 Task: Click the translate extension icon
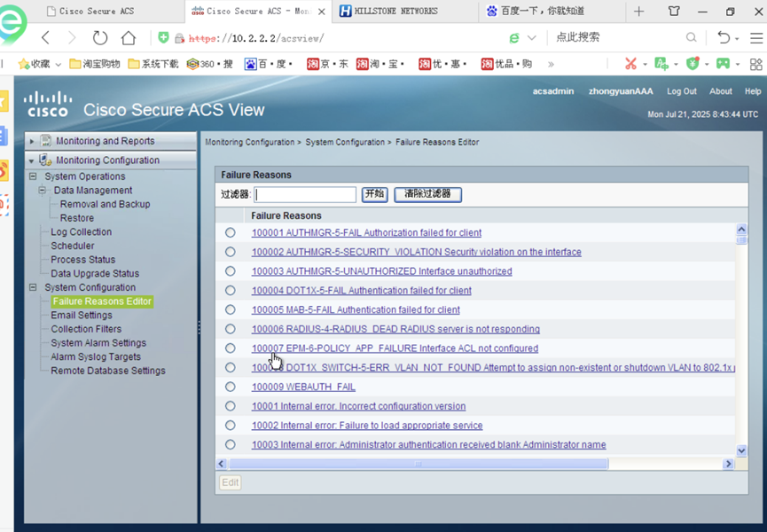(661, 64)
